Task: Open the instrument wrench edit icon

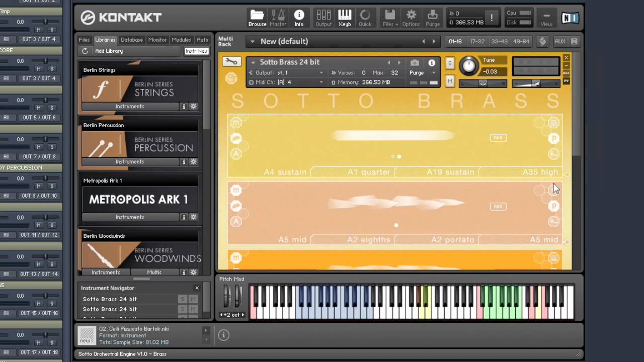Action: click(x=231, y=61)
